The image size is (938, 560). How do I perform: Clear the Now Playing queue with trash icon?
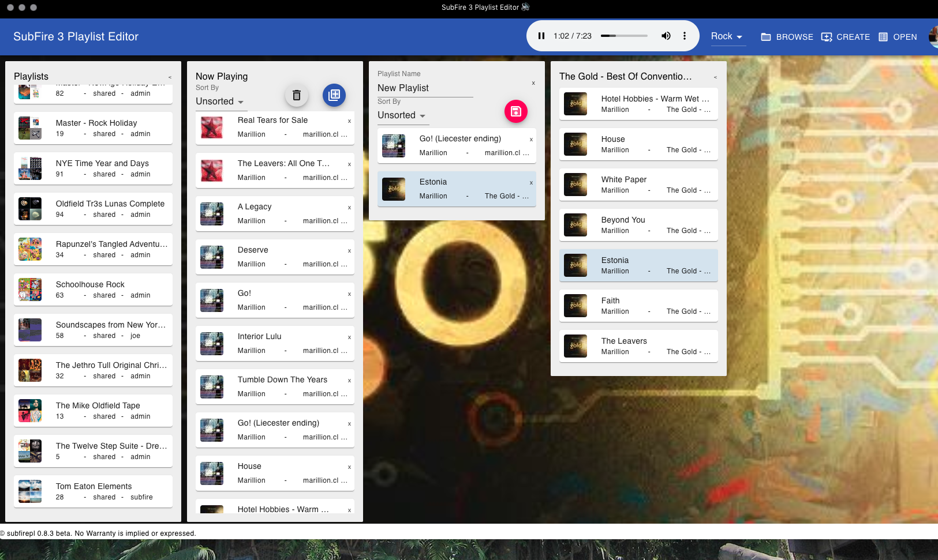297,95
